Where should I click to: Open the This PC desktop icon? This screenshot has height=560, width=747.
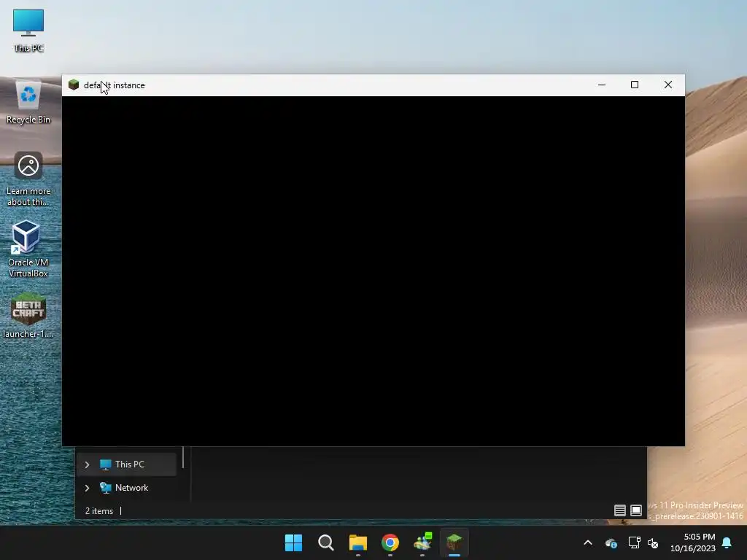pos(28,31)
